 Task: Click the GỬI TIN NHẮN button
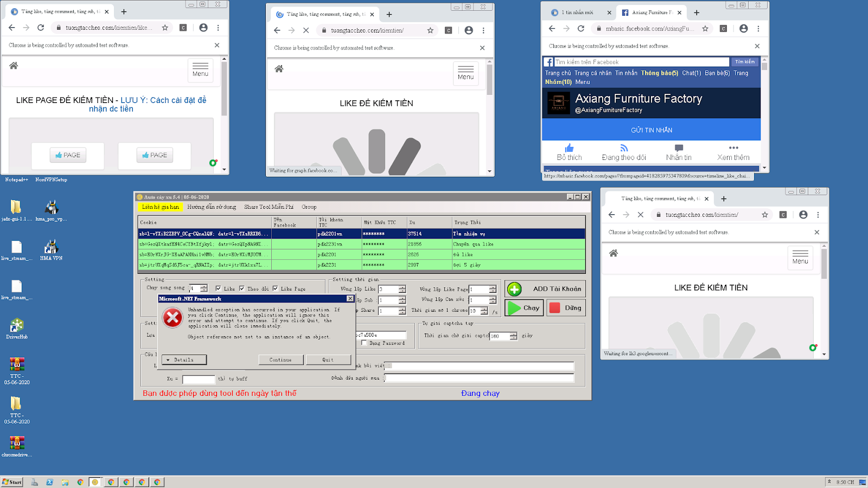652,130
